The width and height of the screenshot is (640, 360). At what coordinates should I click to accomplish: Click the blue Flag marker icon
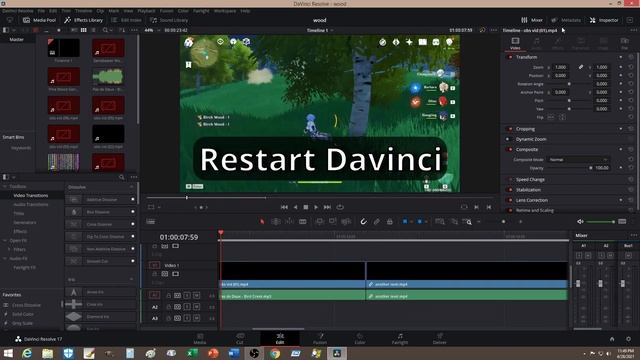404,222
